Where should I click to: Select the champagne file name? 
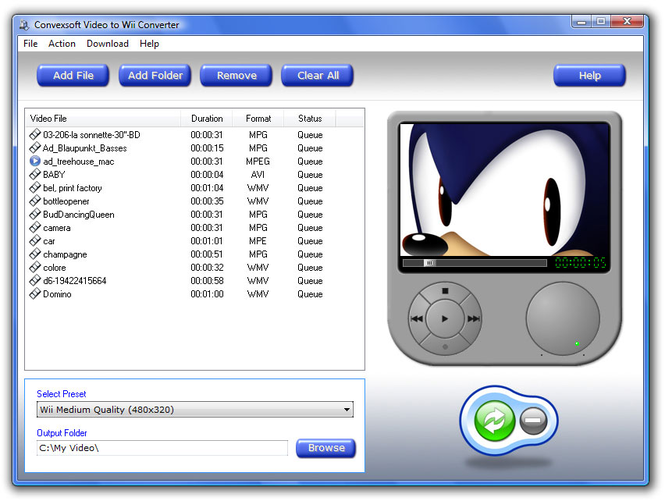tap(65, 255)
